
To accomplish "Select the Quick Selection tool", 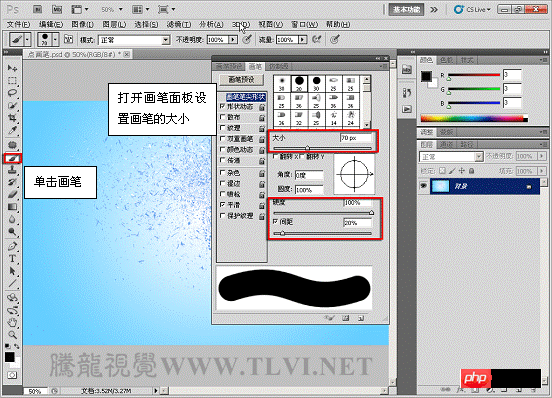I will 12,105.
